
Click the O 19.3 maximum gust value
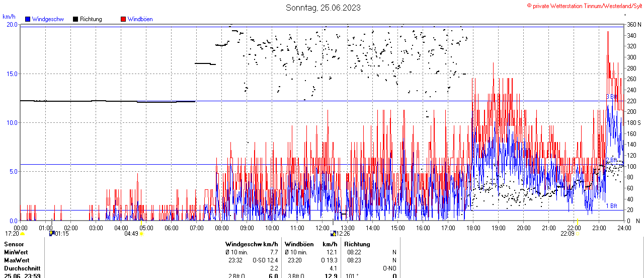pos(329,260)
